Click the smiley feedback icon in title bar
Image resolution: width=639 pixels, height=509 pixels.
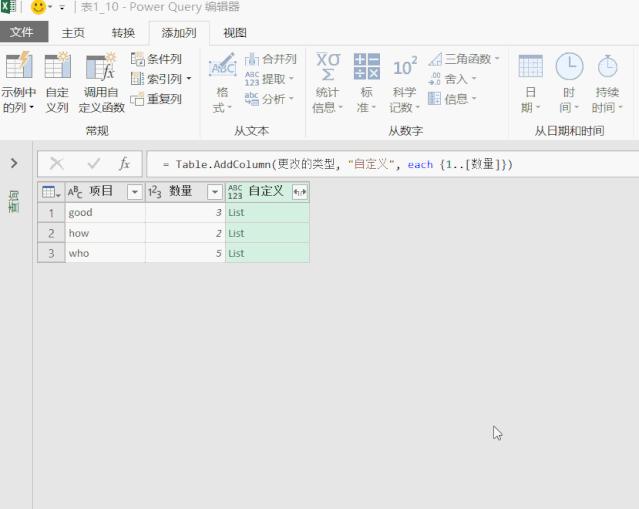point(39,7)
